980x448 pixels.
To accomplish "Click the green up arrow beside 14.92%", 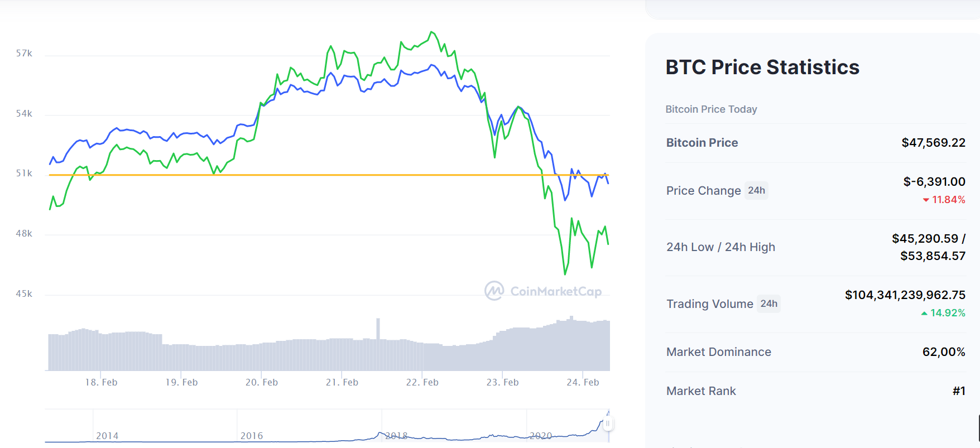I will coord(924,313).
